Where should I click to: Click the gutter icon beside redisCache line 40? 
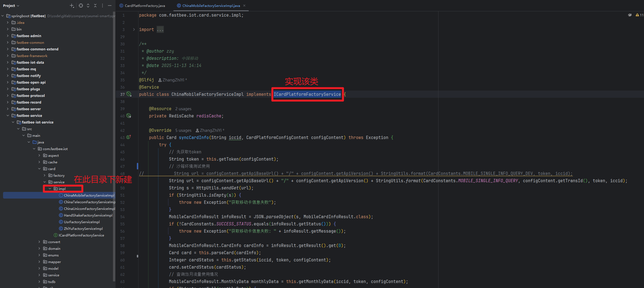[129, 116]
